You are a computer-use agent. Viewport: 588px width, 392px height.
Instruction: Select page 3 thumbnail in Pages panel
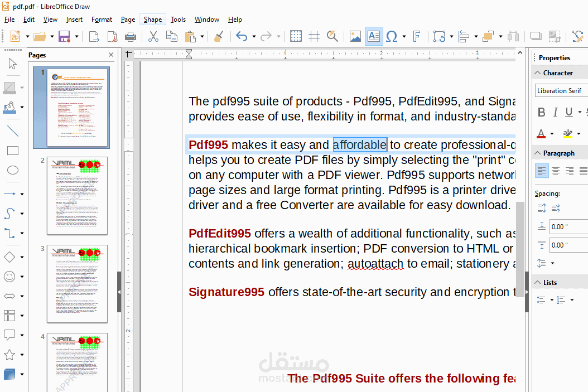tap(77, 284)
